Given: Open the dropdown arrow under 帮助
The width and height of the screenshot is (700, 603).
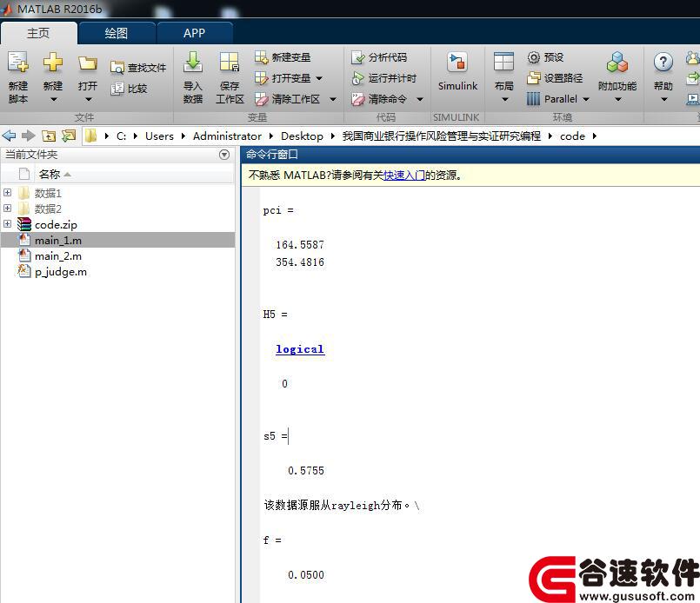Looking at the screenshot, I should point(663,99).
